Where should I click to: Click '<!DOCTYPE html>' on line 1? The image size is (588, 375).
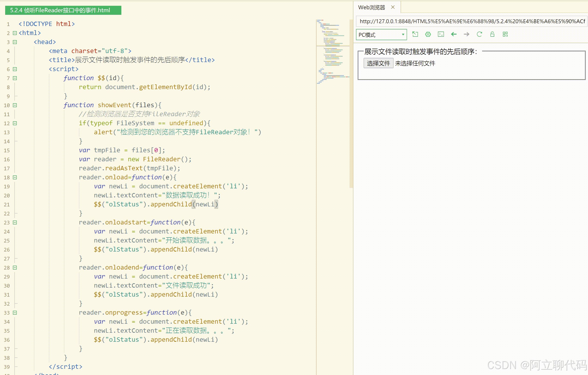pyautogui.click(x=47, y=24)
